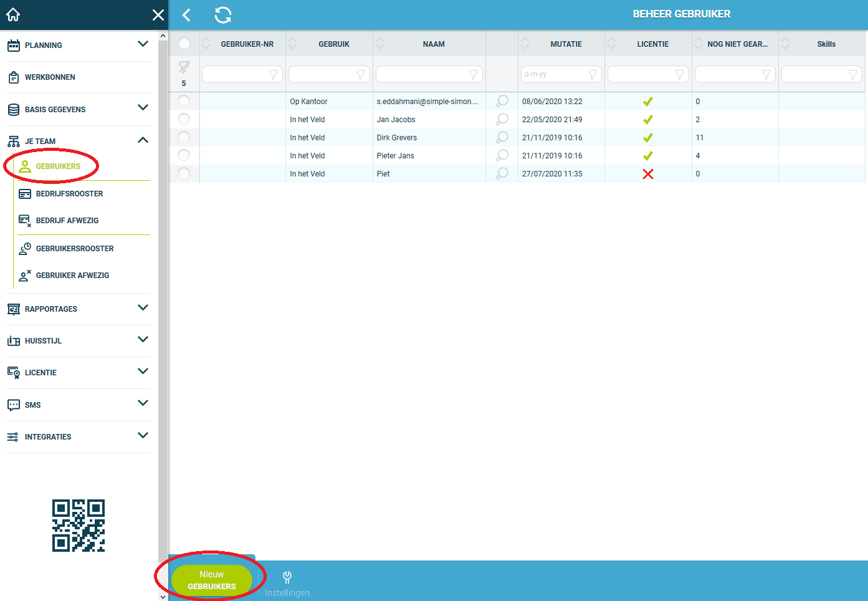Expand the Planning menu chevron

[143, 44]
